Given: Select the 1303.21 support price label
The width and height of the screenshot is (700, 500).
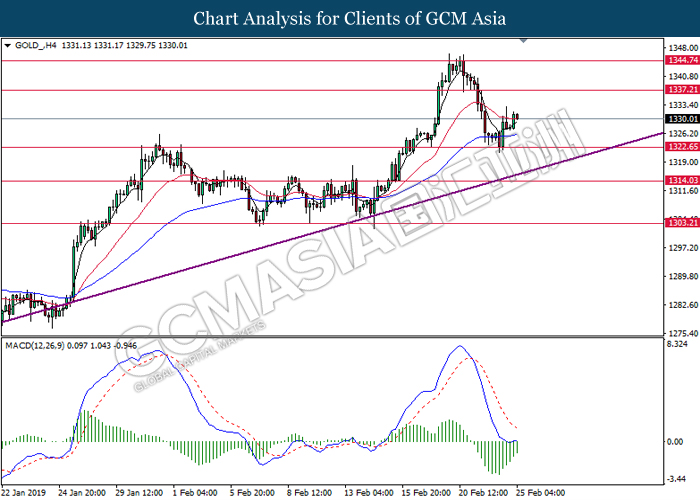Looking at the screenshot, I should tap(682, 223).
